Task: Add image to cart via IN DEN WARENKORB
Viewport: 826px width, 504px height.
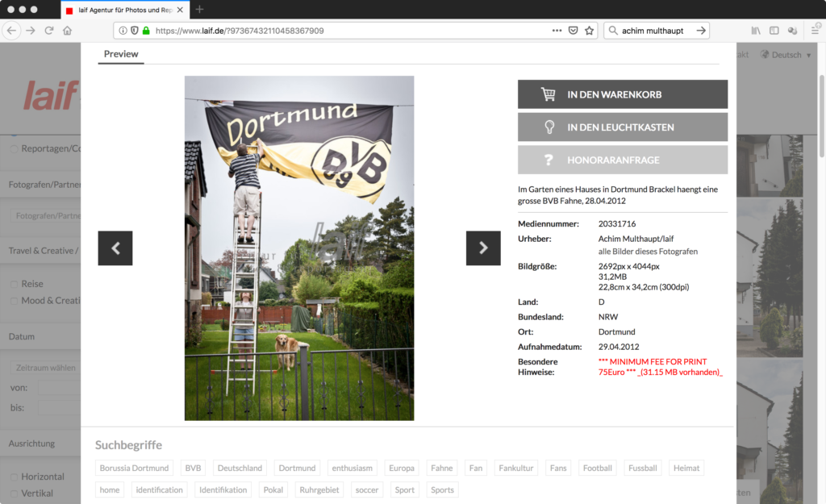Action: [x=623, y=94]
